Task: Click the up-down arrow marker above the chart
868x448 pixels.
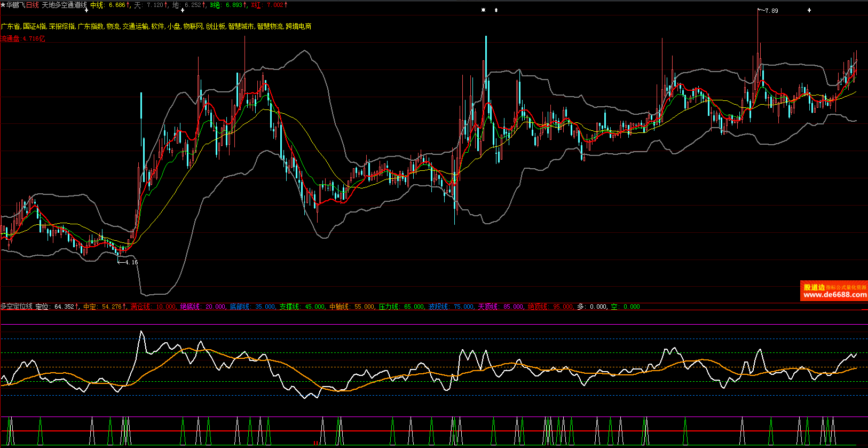Action: 496,10
